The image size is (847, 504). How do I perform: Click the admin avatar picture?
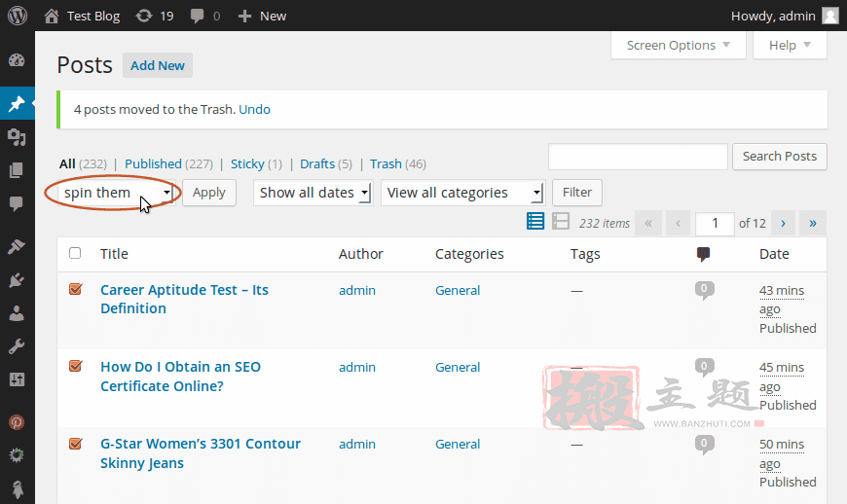coord(829,16)
